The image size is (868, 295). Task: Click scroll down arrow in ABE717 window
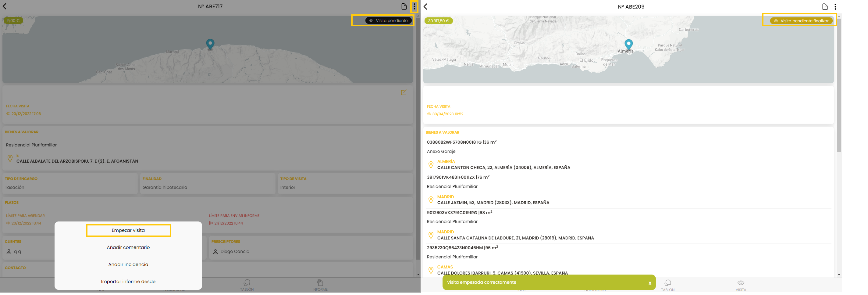(418, 275)
